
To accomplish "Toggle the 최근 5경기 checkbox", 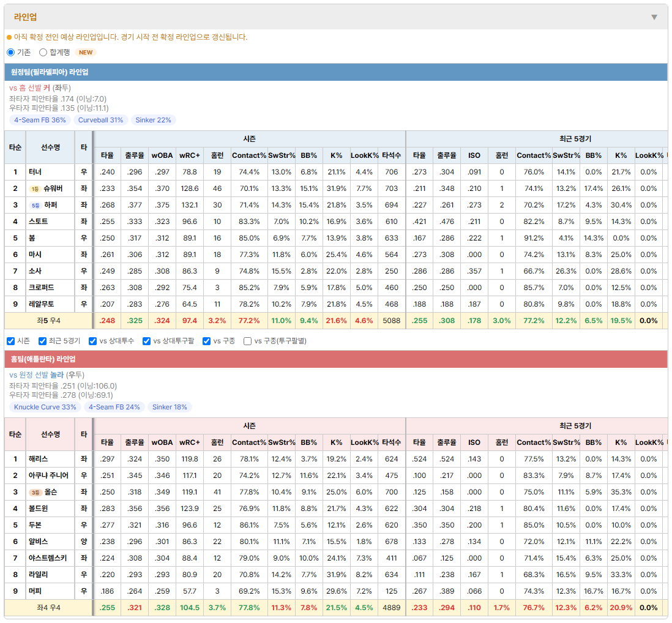I will [42, 341].
